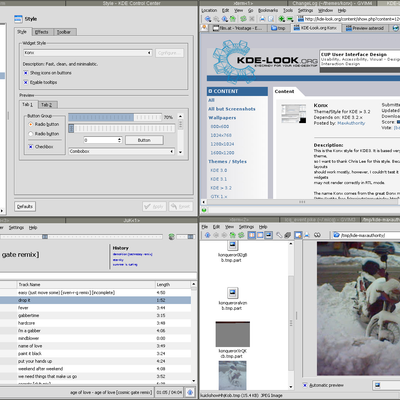Click MaxAuthority poster link
This screenshot has width=400, height=400.
[351, 123]
